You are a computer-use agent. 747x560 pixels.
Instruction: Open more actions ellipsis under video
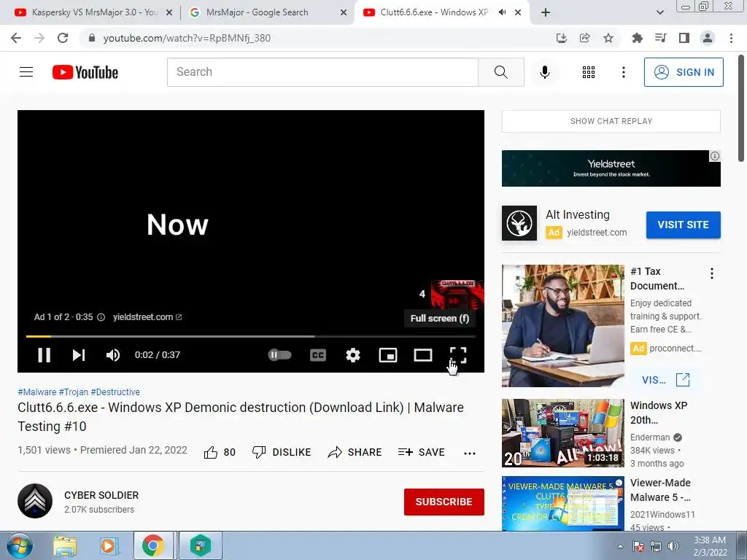470,454
